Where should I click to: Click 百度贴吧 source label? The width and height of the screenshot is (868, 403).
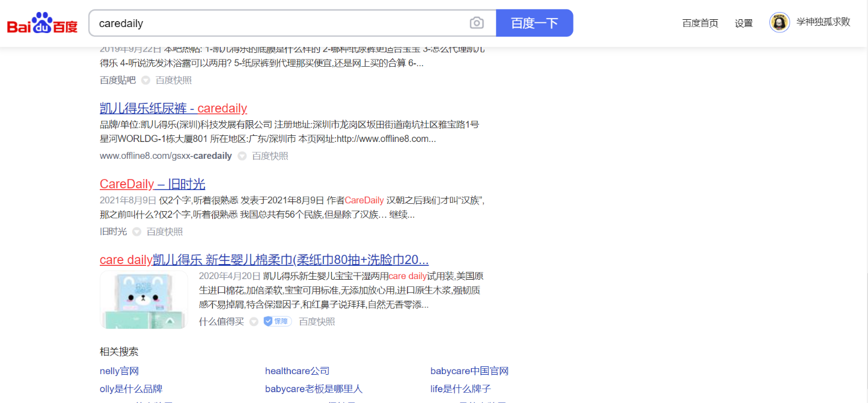118,80
